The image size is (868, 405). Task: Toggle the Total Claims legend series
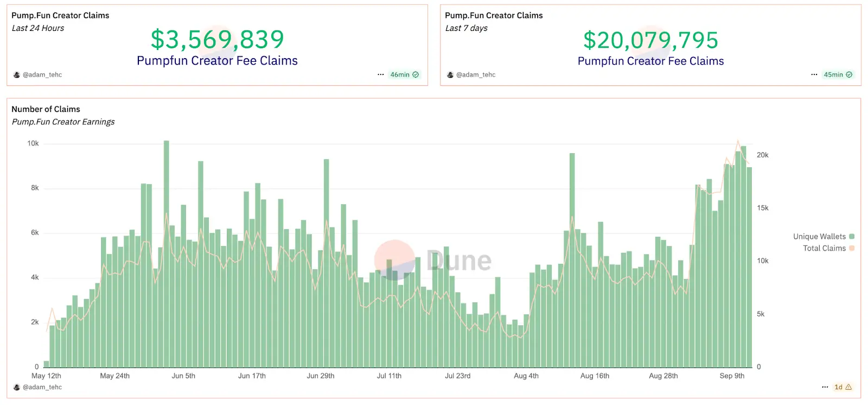[828, 248]
